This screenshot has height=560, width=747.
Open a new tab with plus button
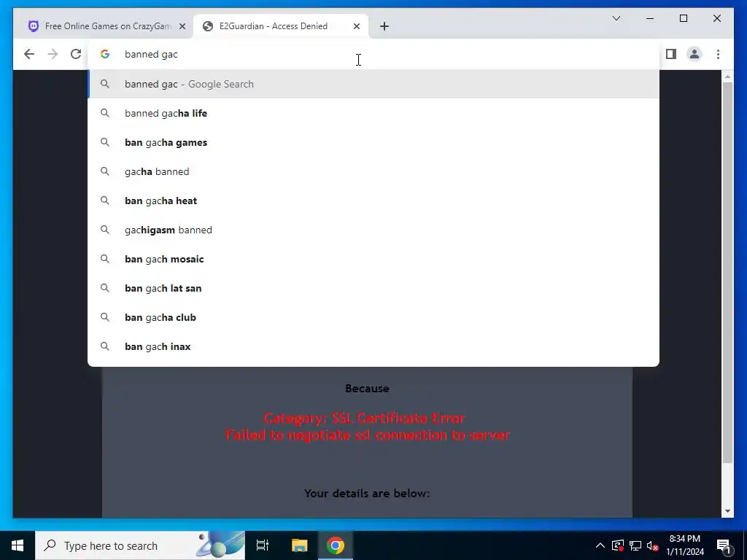384,26
